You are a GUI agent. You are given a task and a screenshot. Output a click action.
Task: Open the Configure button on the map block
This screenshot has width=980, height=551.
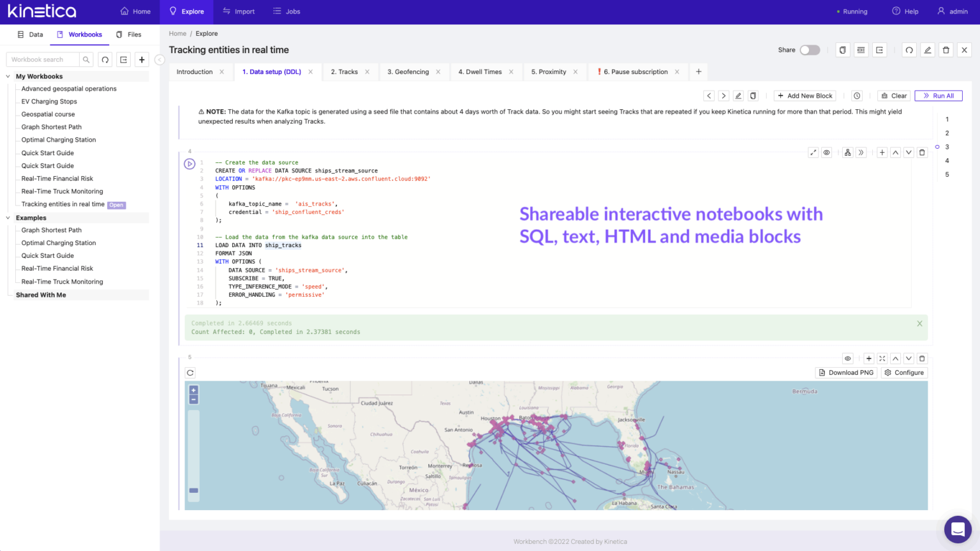click(904, 372)
